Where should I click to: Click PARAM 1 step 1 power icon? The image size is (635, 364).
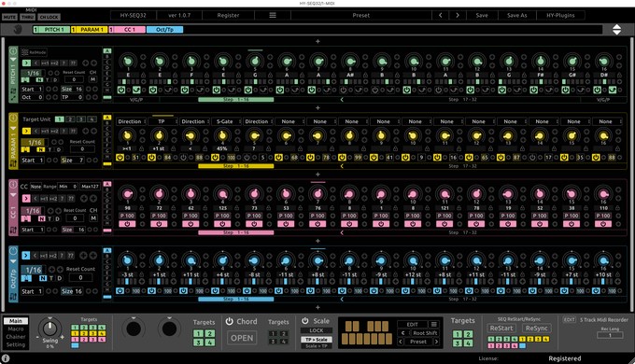pyautogui.click(x=120, y=157)
